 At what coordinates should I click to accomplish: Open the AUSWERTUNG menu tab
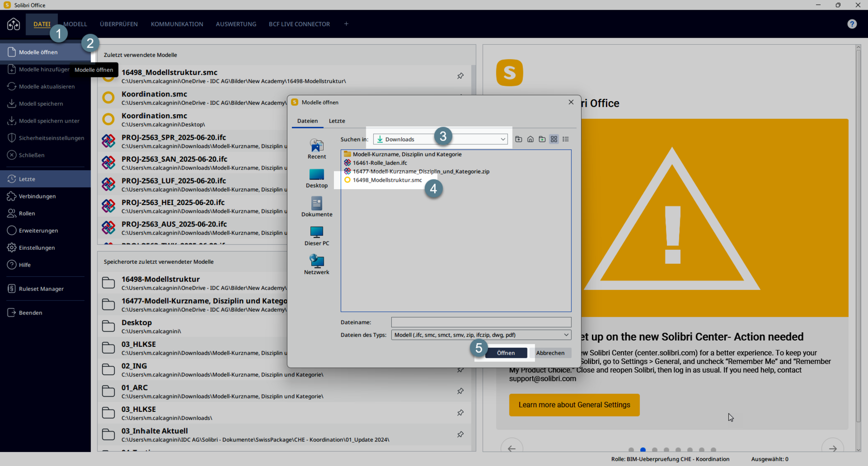236,24
